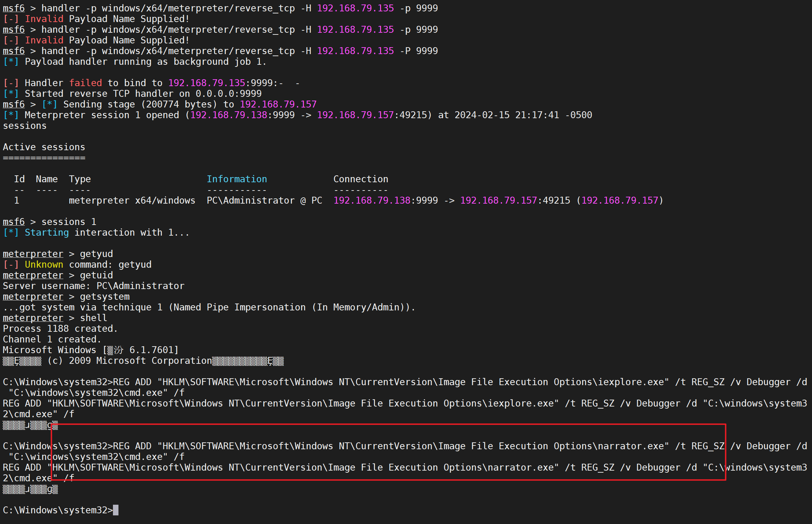Click 'Starting' in the interaction message
This screenshot has height=524, width=812.
click(46, 232)
